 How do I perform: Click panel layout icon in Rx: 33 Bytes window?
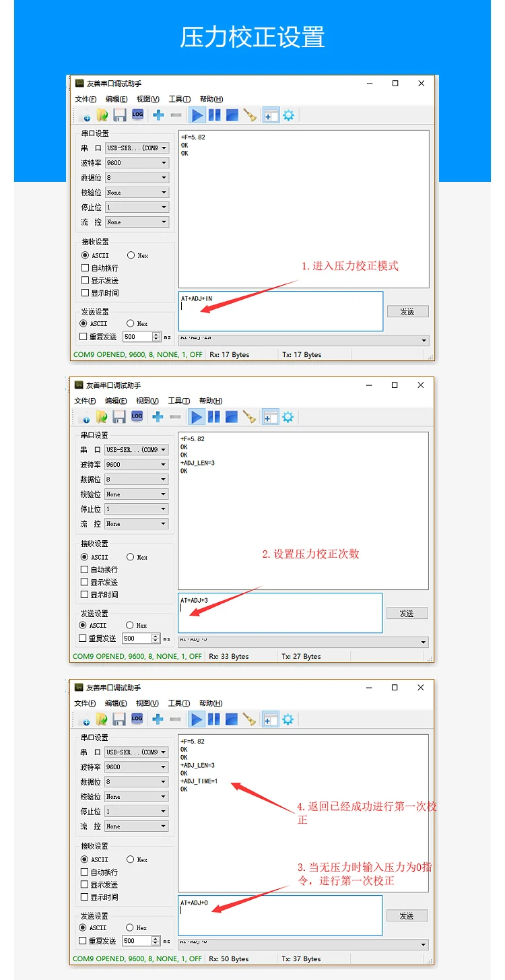[x=270, y=417]
